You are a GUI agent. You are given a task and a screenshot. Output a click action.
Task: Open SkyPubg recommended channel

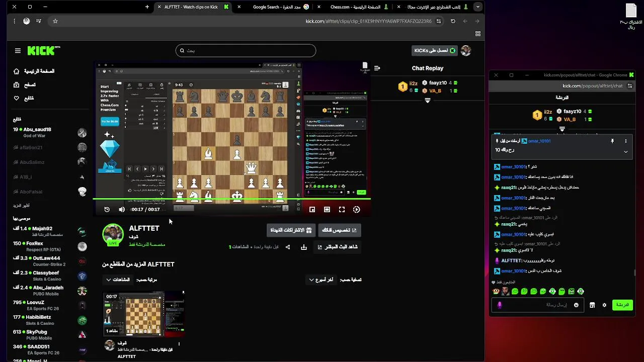click(50, 335)
